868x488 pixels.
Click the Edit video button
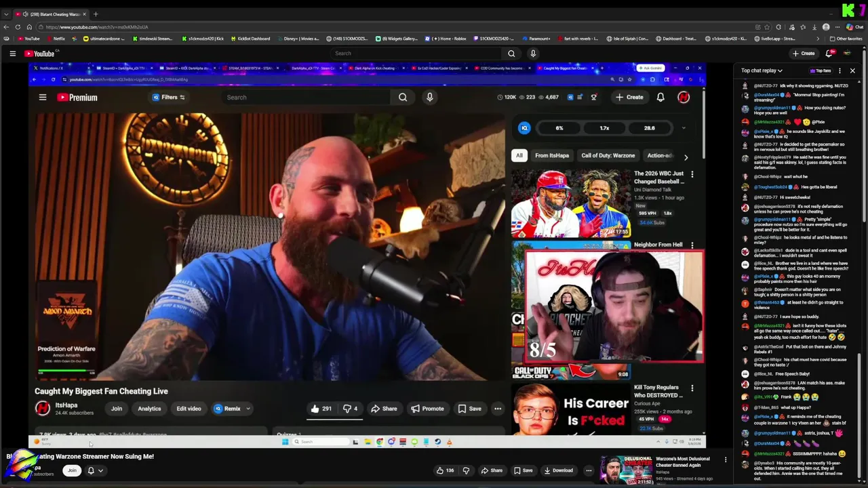(x=189, y=409)
